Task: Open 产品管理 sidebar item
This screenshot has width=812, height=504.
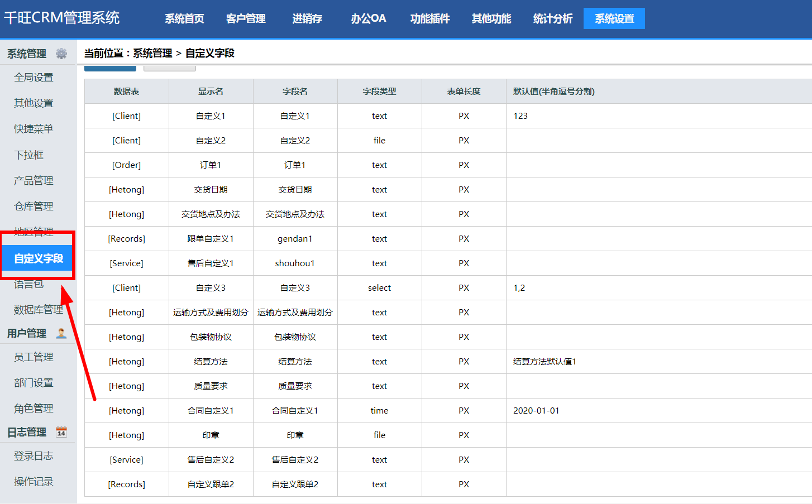Action: coord(34,181)
